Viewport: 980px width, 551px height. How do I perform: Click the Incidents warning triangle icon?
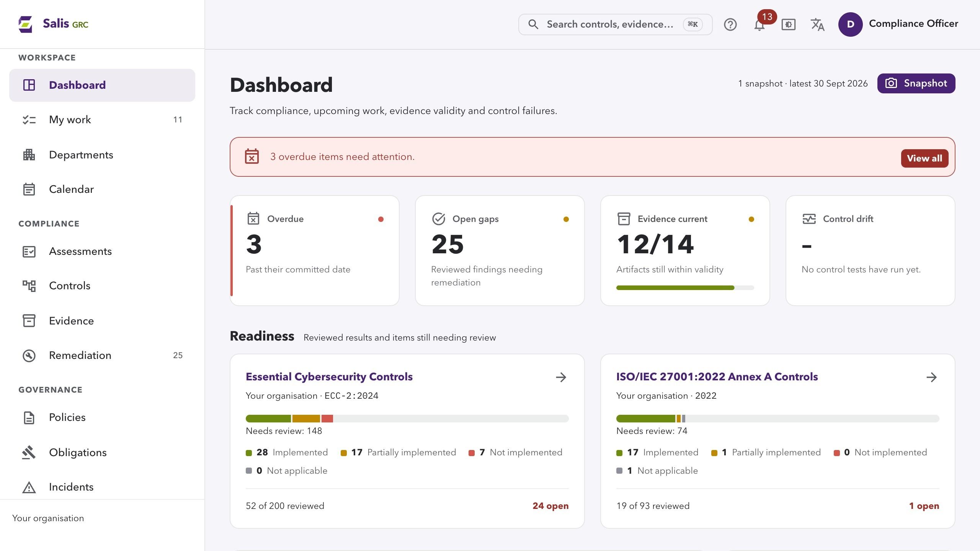pos(29,487)
